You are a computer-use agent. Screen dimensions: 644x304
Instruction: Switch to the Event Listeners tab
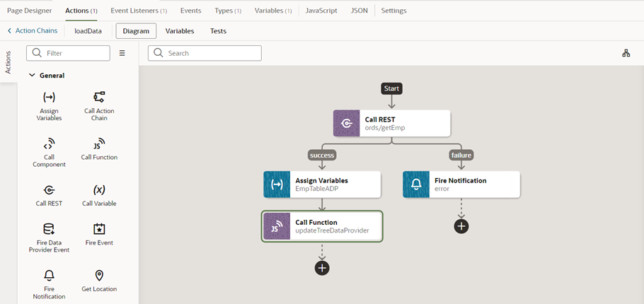click(x=139, y=11)
